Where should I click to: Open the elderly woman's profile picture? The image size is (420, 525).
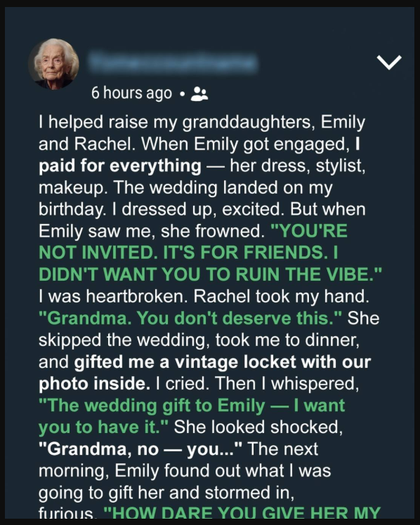pyautogui.click(x=53, y=64)
